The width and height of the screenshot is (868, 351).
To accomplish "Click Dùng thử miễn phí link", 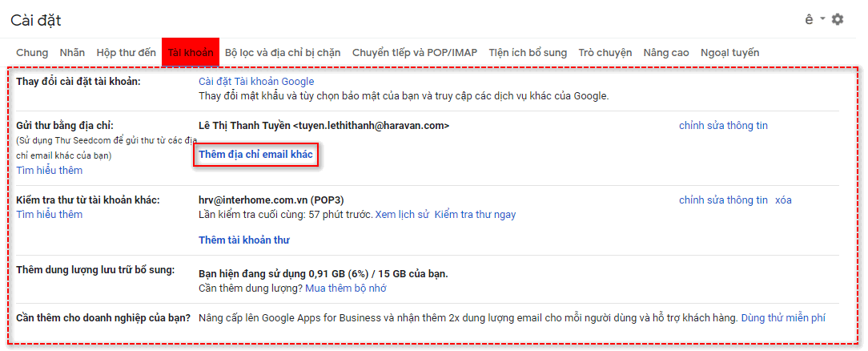I will 783,318.
